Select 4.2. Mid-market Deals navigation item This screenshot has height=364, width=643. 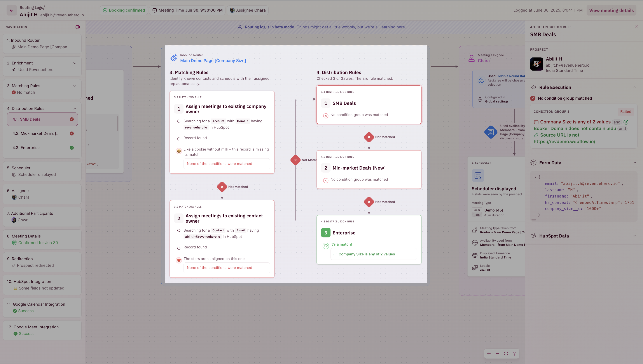pos(42,133)
